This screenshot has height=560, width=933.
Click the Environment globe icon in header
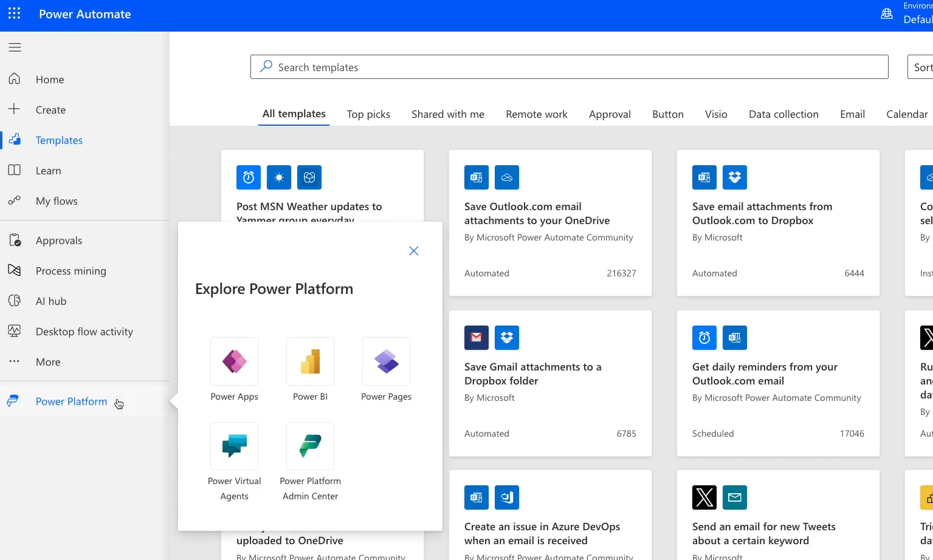point(887,13)
